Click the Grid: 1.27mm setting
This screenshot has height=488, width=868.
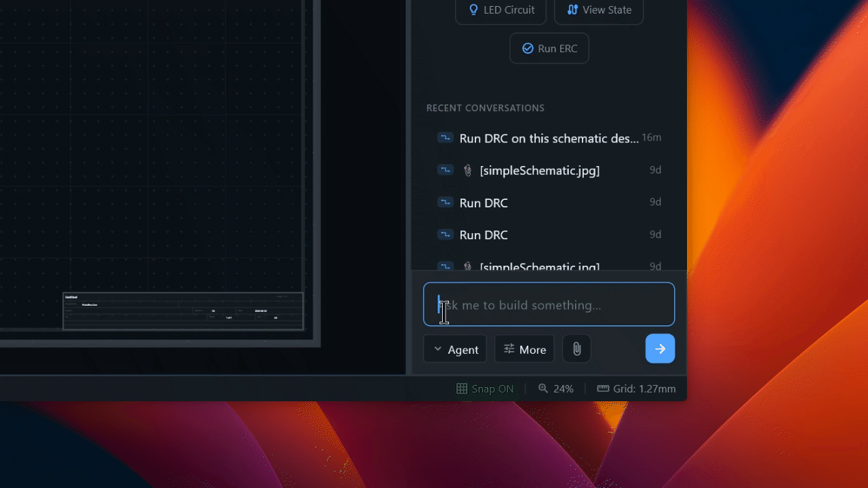coord(636,388)
